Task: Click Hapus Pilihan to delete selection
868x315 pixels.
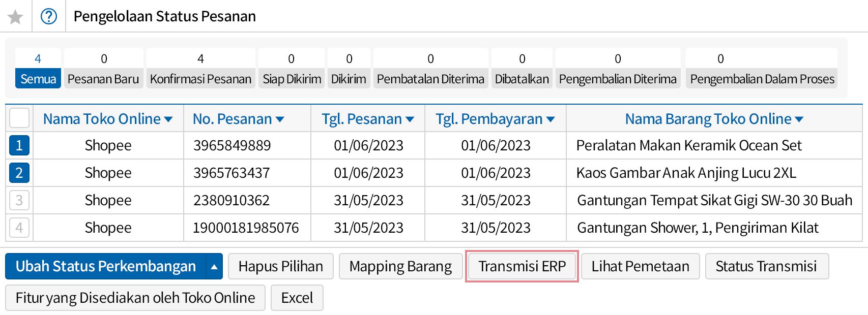Action: 280,267
